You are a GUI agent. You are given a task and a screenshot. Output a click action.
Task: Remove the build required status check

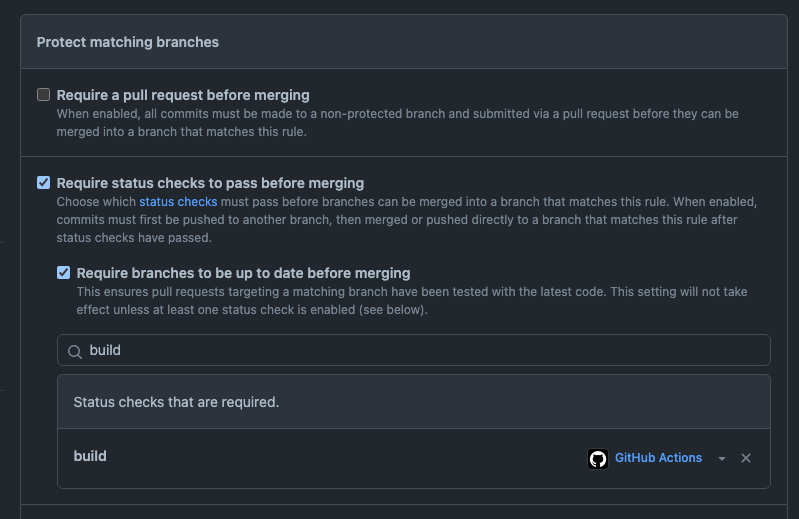pyautogui.click(x=745, y=458)
